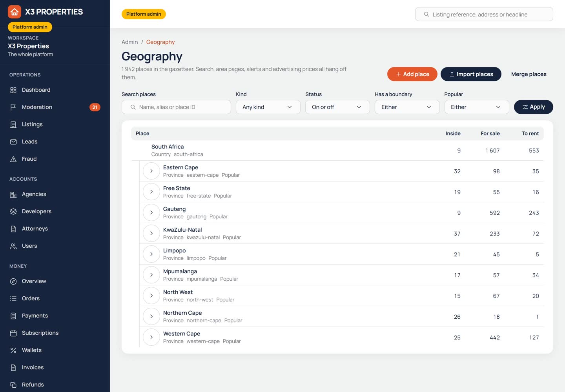565x392 pixels.
Task: Expand the Western Cape province row
Action: 151,337
